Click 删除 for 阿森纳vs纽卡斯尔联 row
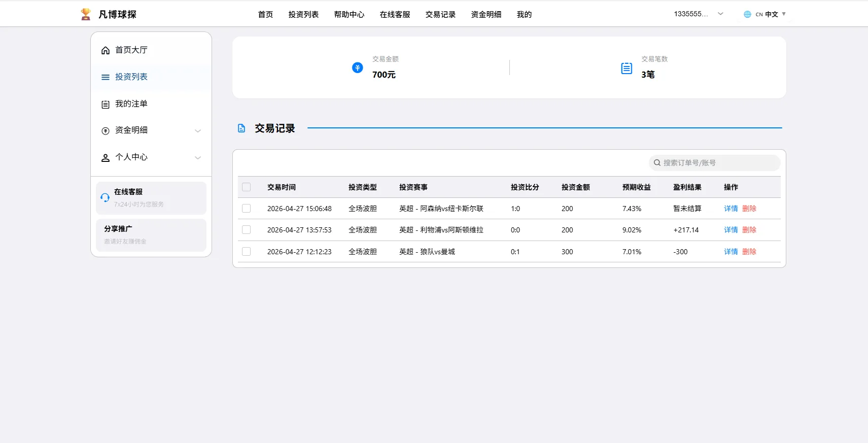 pos(749,209)
